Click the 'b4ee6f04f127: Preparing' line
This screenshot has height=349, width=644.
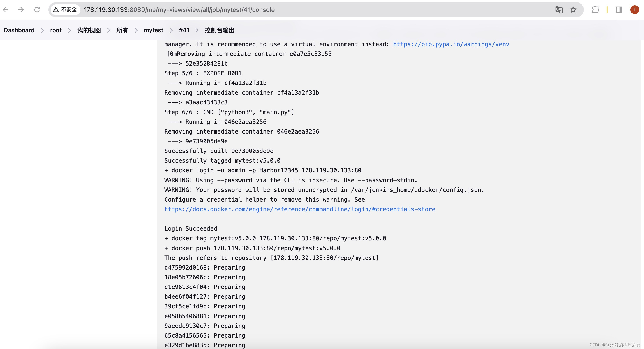205,296
